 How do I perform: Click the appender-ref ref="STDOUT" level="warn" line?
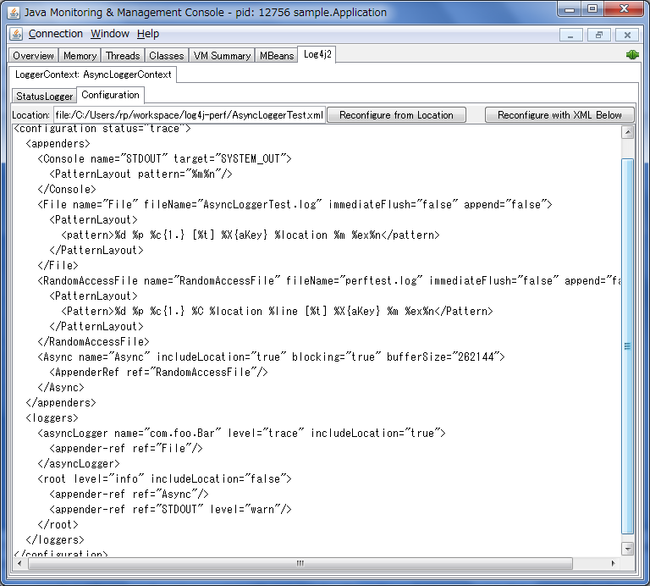[170, 510]
